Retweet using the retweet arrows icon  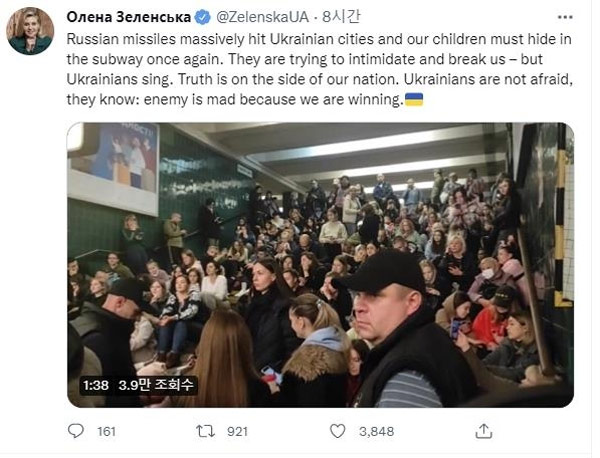click(205, 431)
